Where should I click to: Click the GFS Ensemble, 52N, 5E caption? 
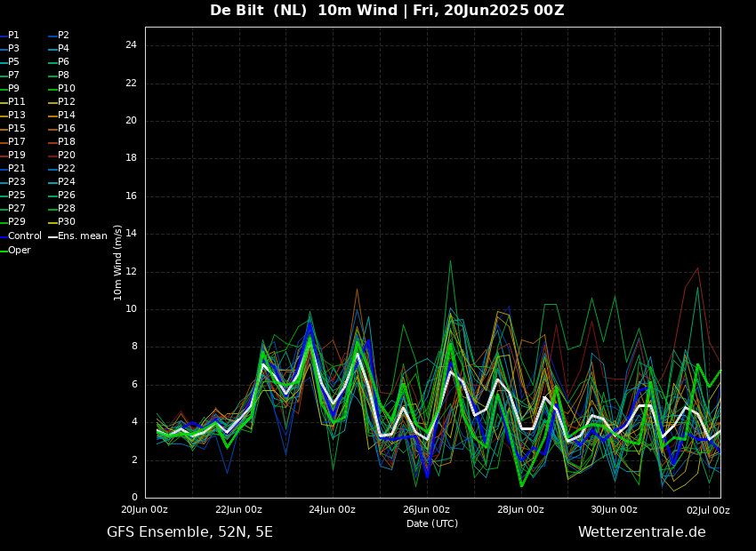coord(190,532)
